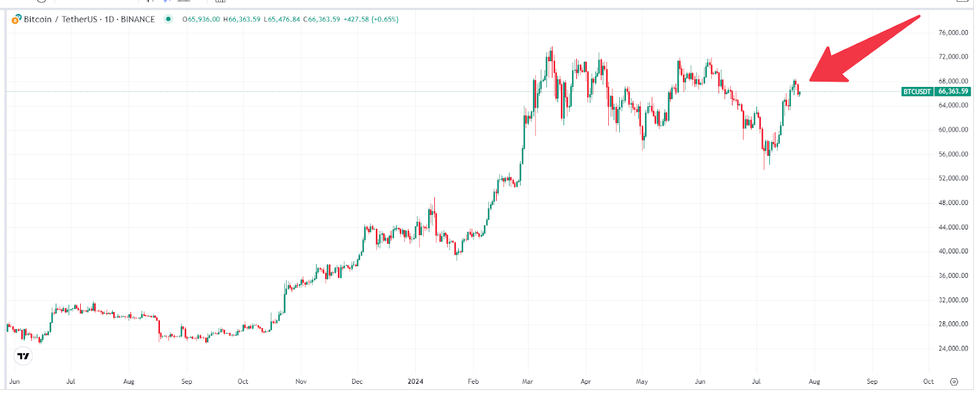Click the BTCUSDT label on the price axis
This screenshot has height=396, width=980.
point(917,92)
